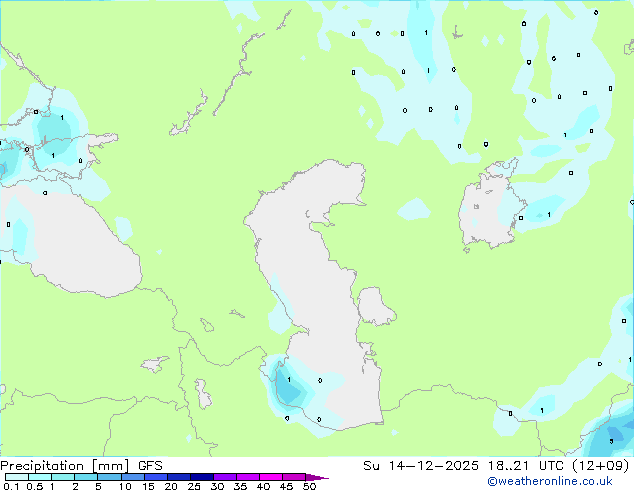Click the 45–50 mm legend color swatch

(x=294, y=477)
